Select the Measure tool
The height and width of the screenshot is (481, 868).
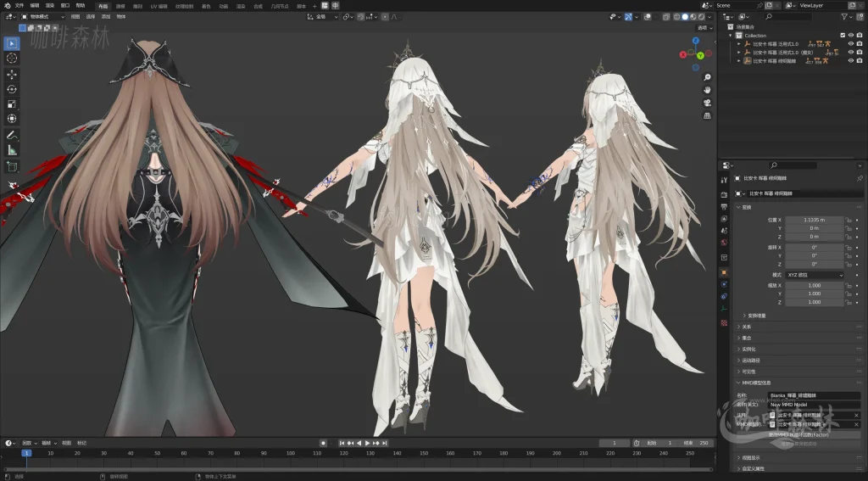[12, 150]
